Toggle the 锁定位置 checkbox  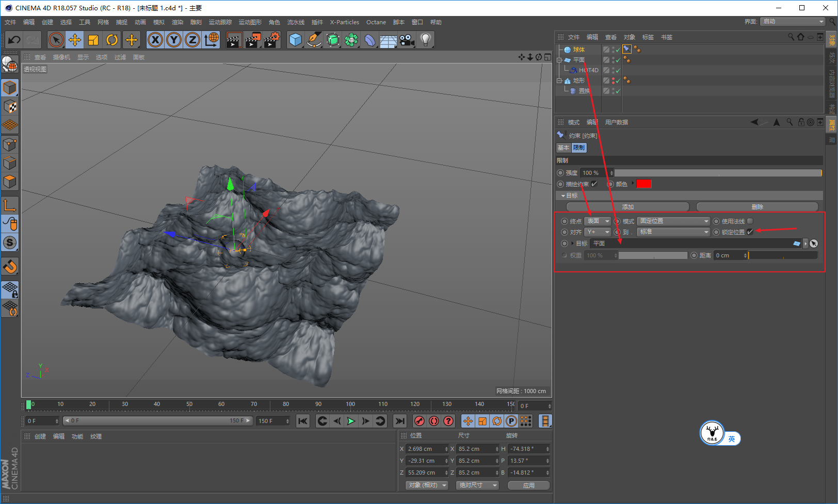pyautogui.click(x=750, y=232)
